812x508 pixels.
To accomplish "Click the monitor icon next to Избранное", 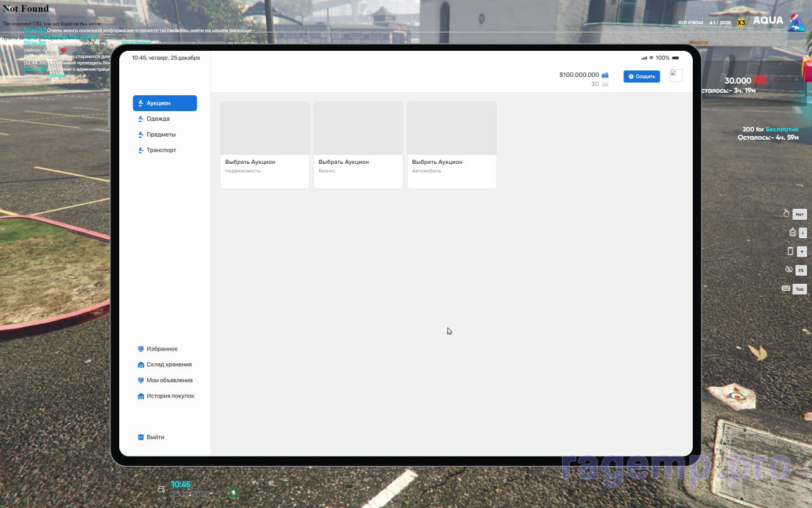I will tap(141, 349).
